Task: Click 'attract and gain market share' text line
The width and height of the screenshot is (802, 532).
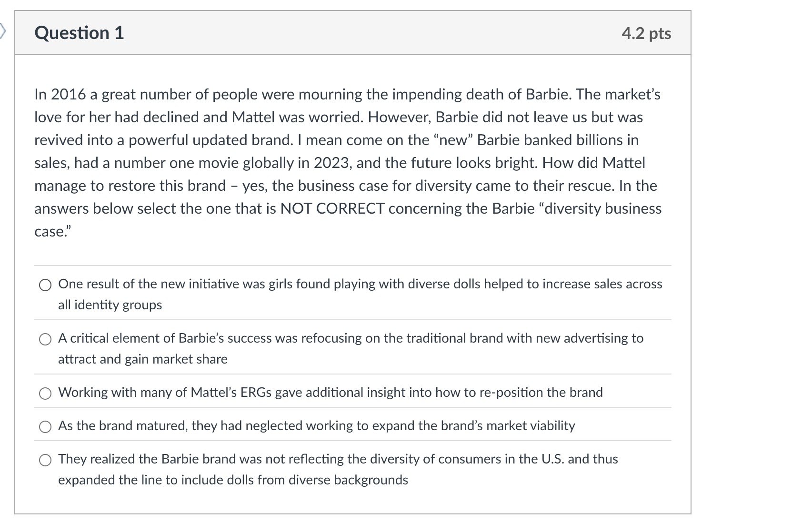Action: pyautogui.click(x=142, y=359)
